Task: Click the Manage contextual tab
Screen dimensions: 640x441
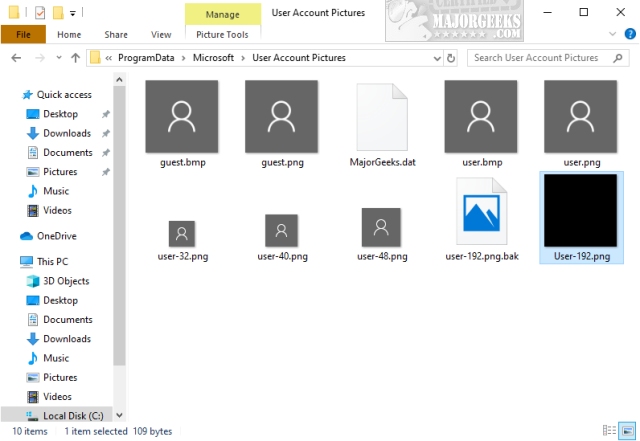Action: click(x=222, y=14)
